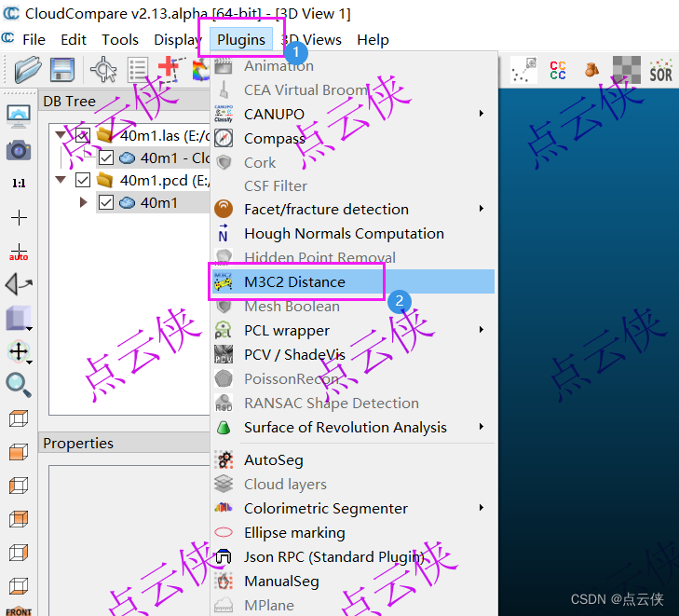Click the full screen monitor icon
This screenshot has height=616, width=679.
click(x=19, y=116)
